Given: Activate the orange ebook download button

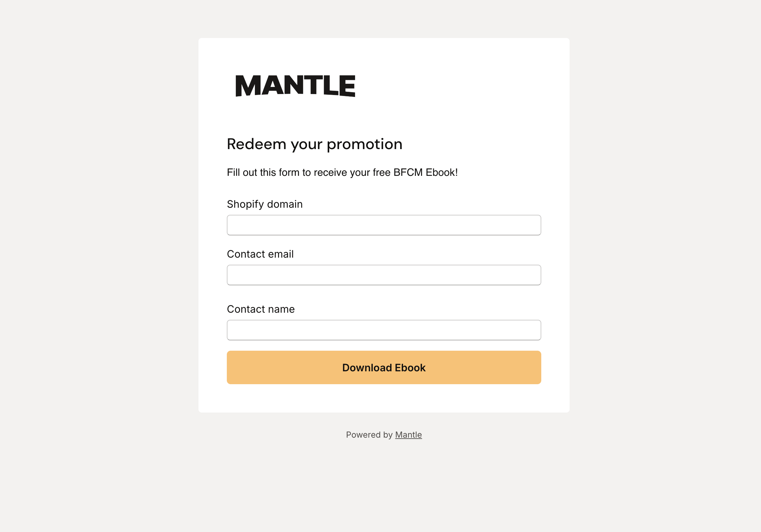Looking at the screenshot, I should 383,367.
